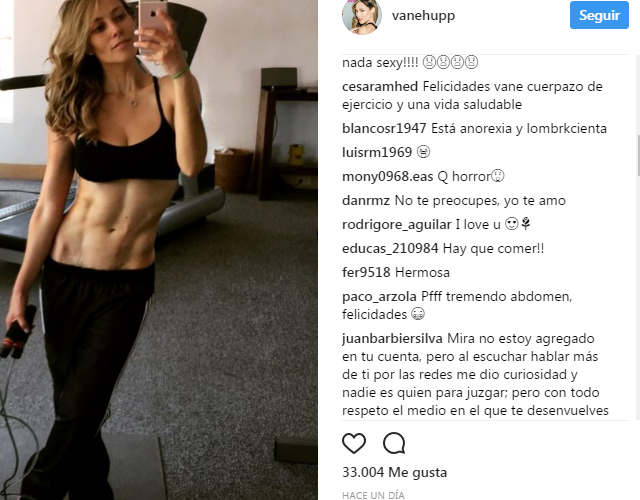This screenshot has width=640, height=500.
Task: Open rodrigore_aguilar's profile link
Action: coord(397,224)
